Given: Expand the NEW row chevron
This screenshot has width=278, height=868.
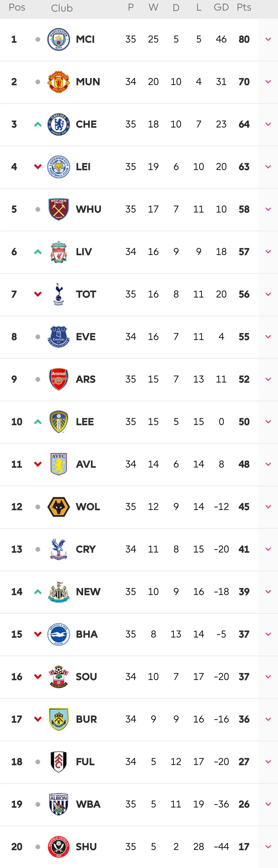Looking at the screenshot, I should (268, 592).
